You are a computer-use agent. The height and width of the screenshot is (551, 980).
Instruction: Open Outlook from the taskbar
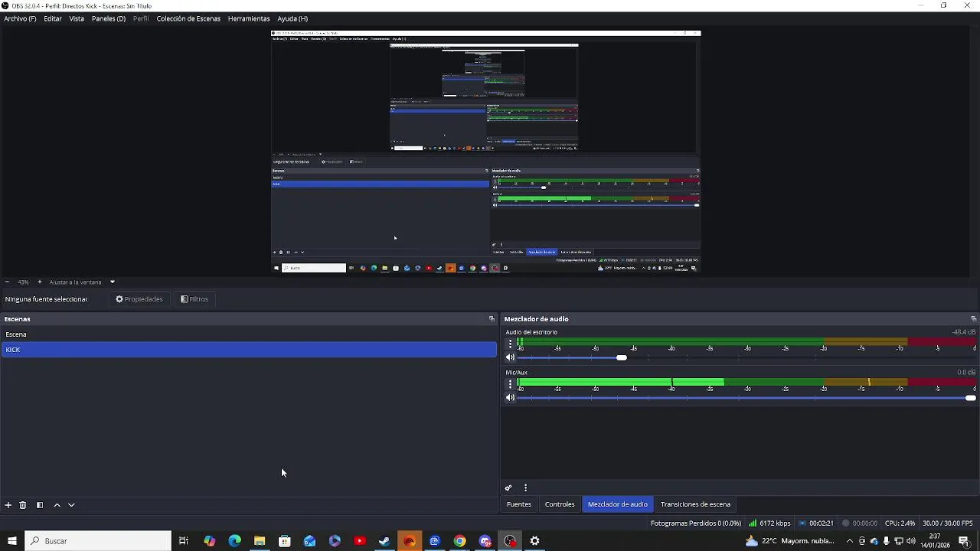click(309, 541)
